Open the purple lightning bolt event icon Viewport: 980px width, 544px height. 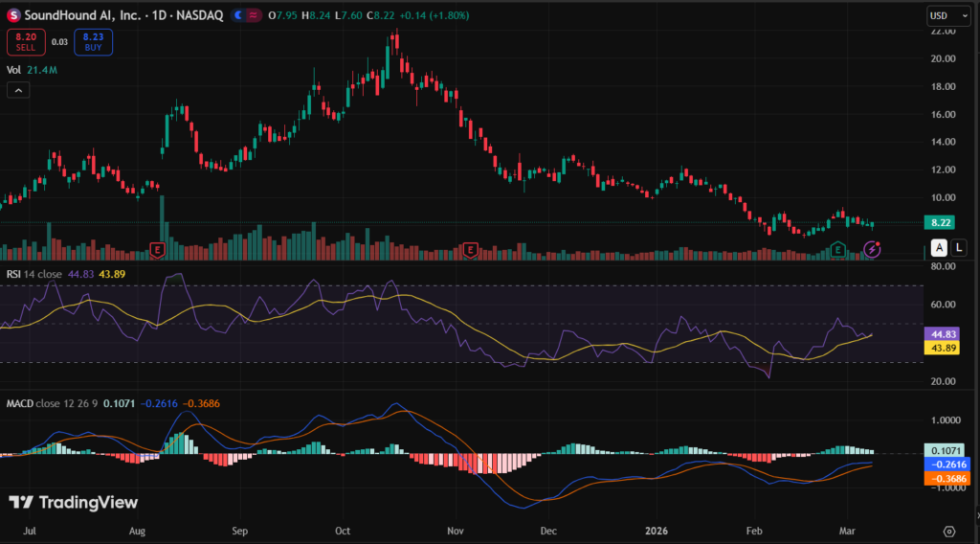(872, 249)
